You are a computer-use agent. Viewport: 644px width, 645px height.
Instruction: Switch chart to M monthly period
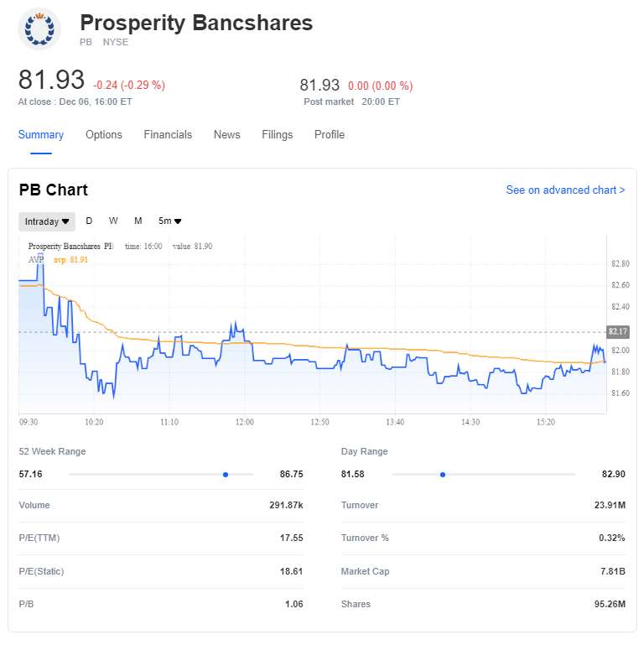point(138,221)
